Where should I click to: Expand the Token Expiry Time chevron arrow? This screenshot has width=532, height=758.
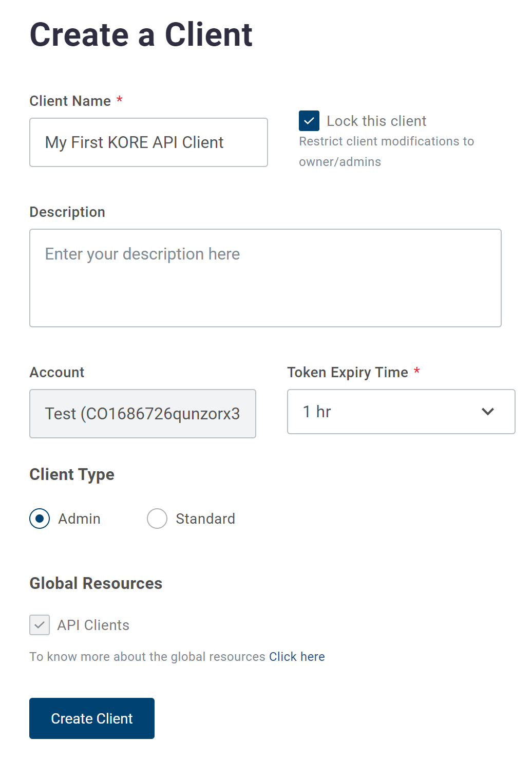(487, 412)
